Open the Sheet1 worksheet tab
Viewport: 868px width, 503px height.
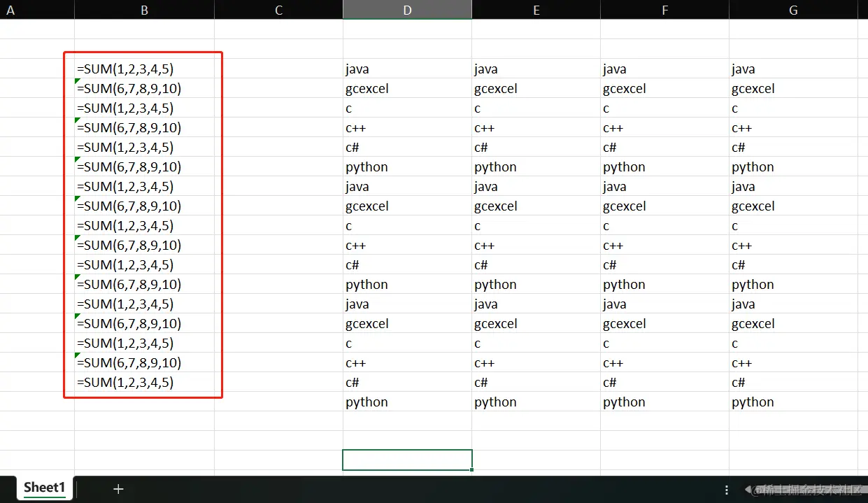tap(45, 488)
